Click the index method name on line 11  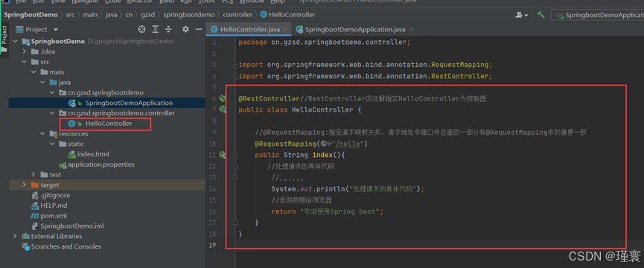[322, 155]
